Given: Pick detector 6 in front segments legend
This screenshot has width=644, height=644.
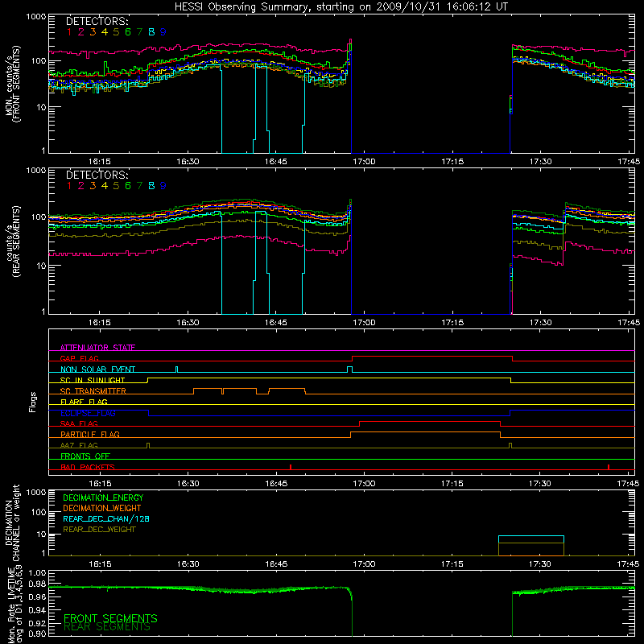Looking at the screenshot, I should coord(128,32).
